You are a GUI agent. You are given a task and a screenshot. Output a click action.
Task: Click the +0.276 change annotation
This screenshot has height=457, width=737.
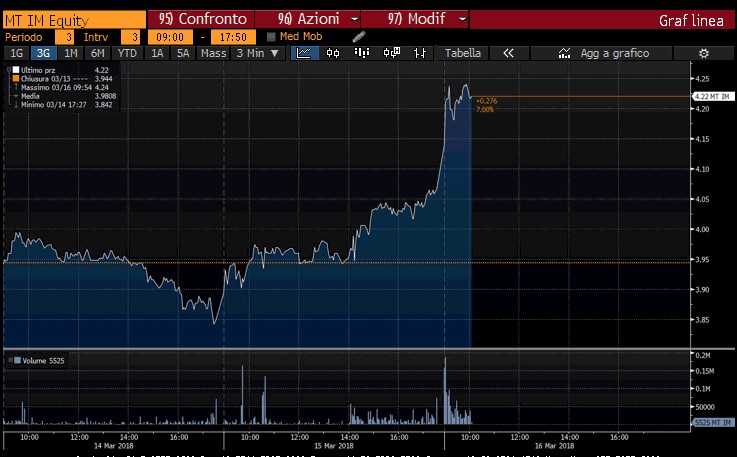(x=486, y=101)
